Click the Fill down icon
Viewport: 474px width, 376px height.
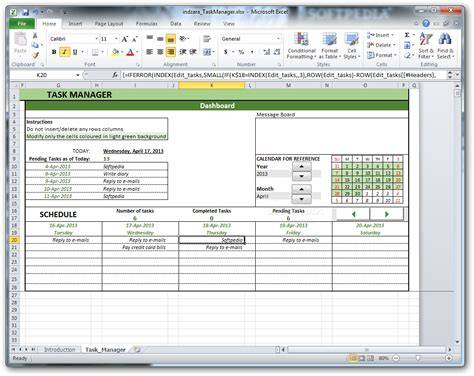407,45
